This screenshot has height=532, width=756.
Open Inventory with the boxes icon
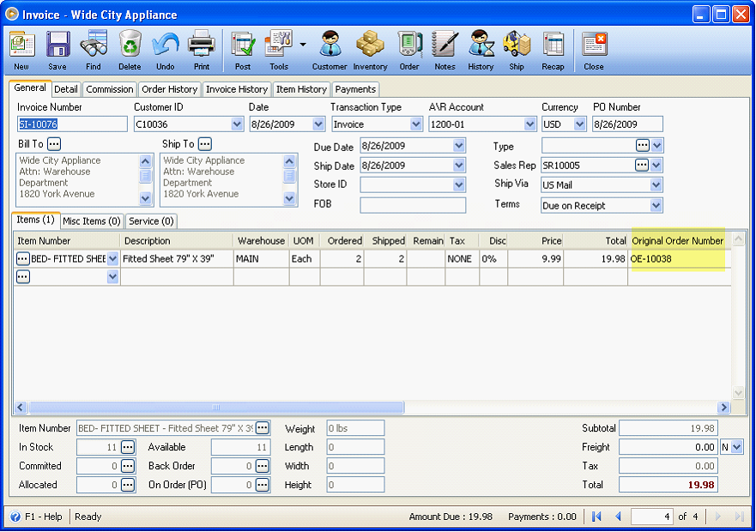pos(371,50)
